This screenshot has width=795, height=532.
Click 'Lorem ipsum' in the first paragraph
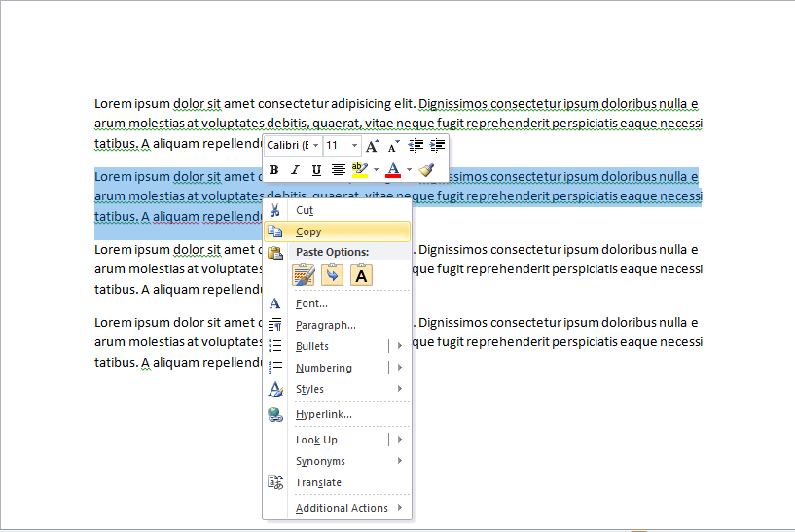pyautogui.click(x=131, y=104)
